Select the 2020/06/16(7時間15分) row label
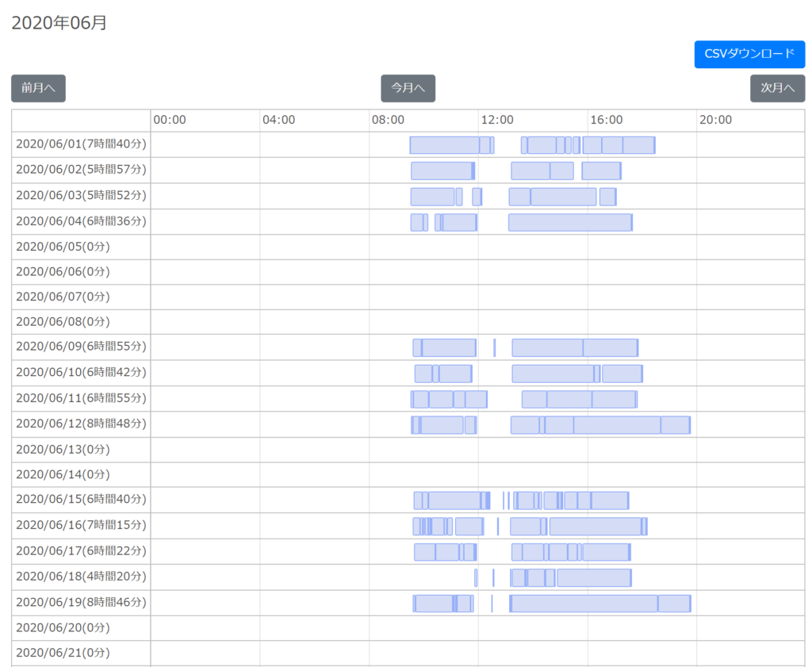Viewport: 812px width, 667px height. (x=82, y=526)
